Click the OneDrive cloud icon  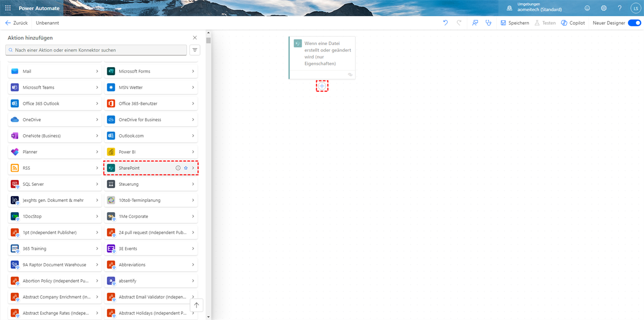14,120
